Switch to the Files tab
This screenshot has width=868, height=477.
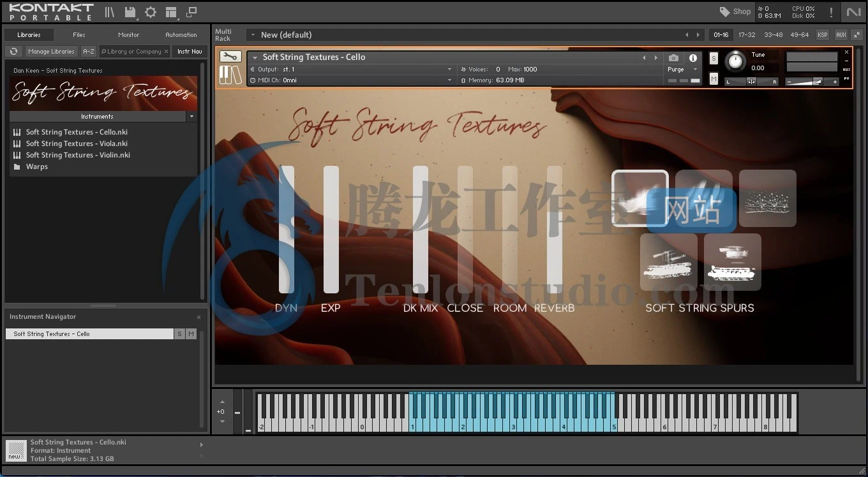pos(79,35)
